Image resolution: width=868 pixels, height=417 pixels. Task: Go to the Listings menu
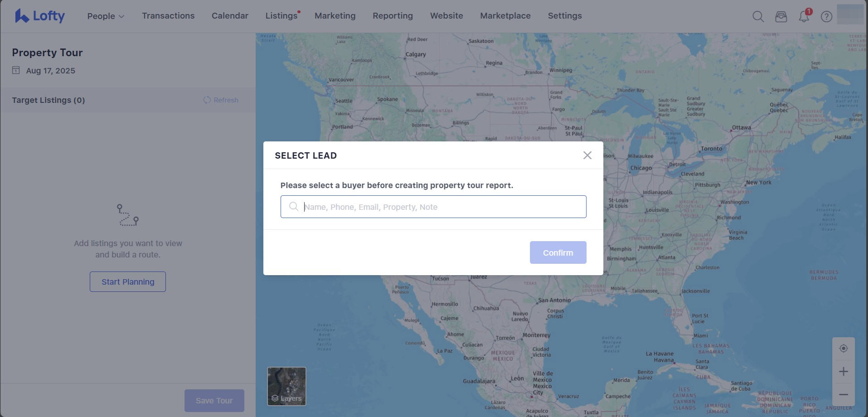[281, 16]
